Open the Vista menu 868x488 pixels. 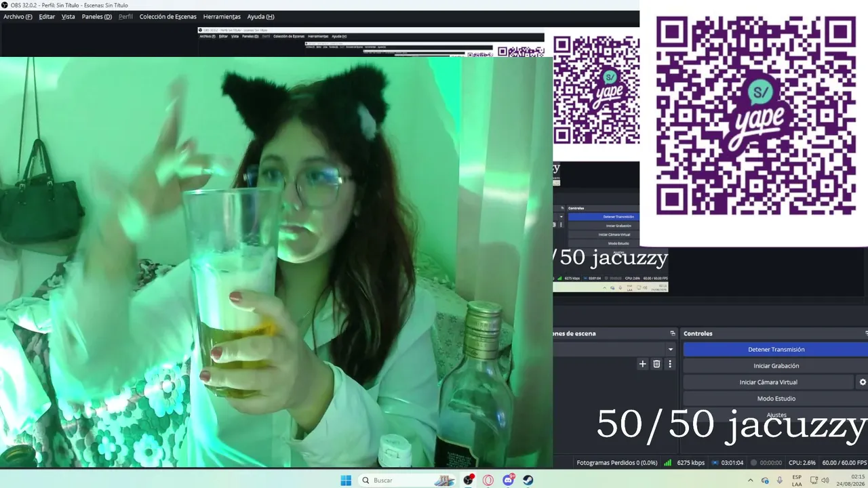point(68,16)
